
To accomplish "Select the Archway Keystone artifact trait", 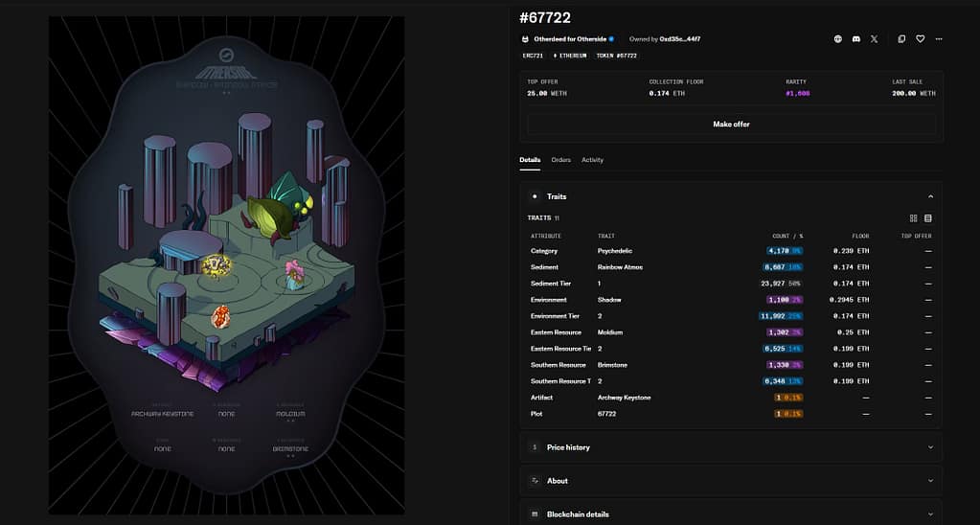I will coord(624,397).
